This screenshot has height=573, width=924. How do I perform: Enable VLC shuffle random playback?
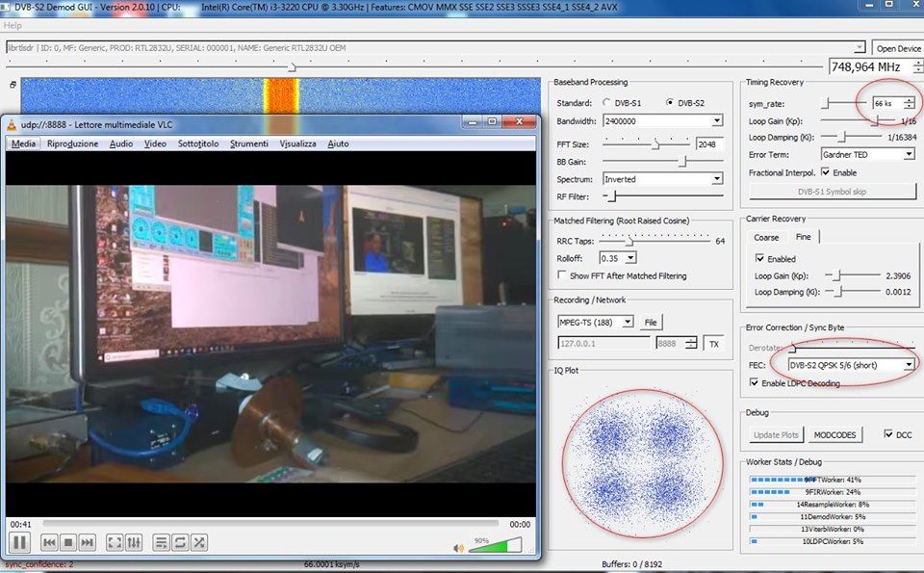(198, 543)
